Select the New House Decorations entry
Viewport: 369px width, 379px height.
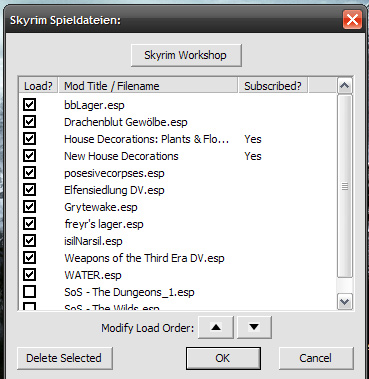(x=121, y=156)
